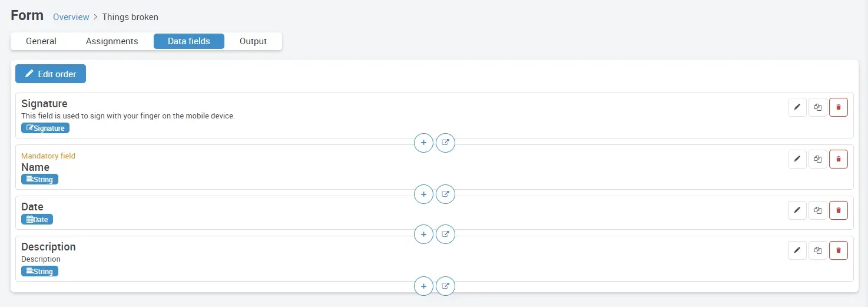Select the Output tab

[x=253, y=41]
